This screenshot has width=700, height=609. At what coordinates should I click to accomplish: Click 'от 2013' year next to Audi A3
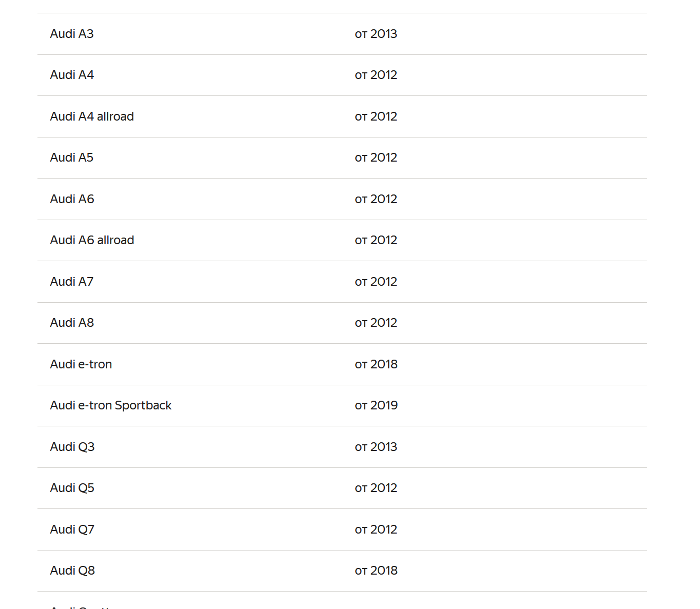click(376, 34)
